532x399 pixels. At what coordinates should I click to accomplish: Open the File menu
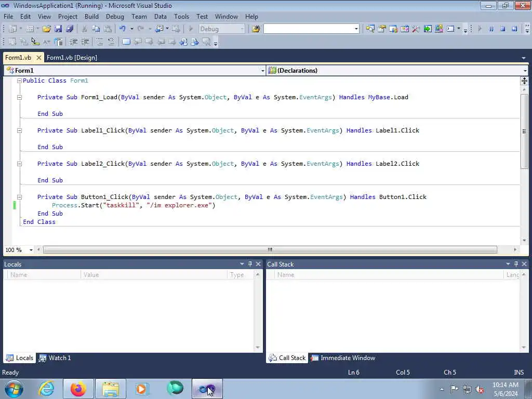pos(8,17)
